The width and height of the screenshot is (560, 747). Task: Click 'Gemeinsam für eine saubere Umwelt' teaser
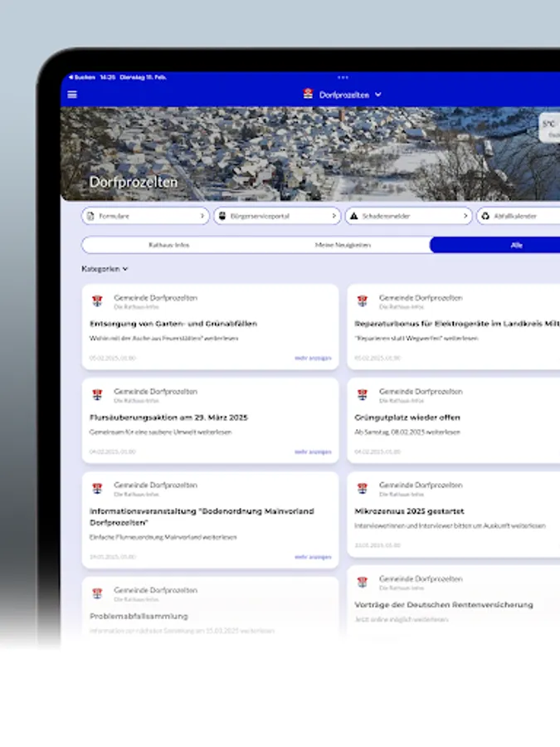(160, 432)
